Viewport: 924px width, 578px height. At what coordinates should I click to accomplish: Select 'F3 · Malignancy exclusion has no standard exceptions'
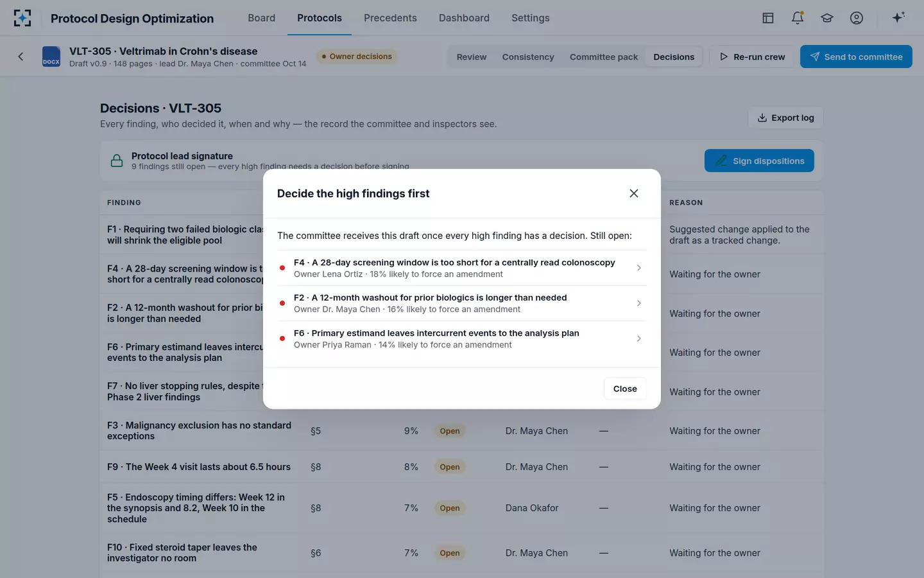coord(199,431)
